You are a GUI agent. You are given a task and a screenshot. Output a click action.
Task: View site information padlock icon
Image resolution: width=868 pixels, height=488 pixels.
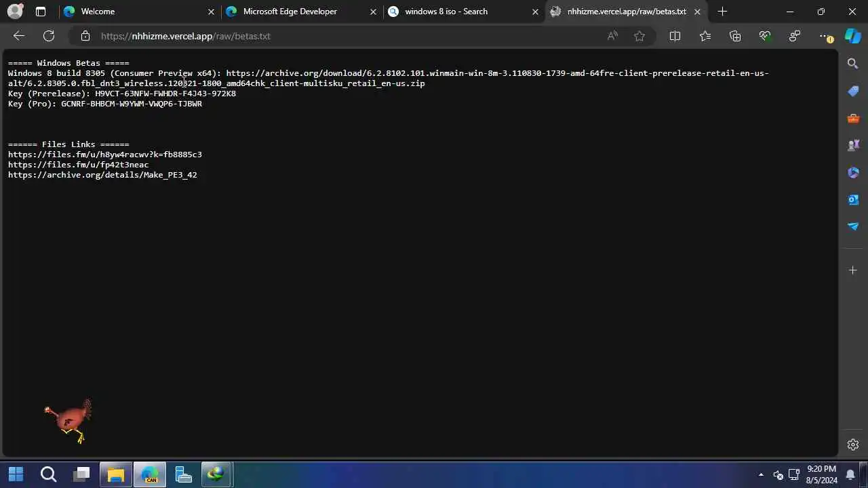[85, 36]
